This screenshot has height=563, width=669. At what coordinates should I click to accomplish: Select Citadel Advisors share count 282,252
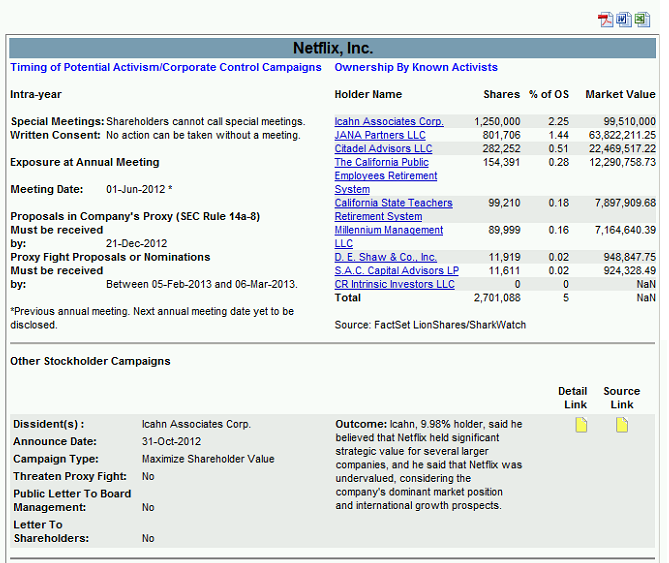[x=501, y=148]
